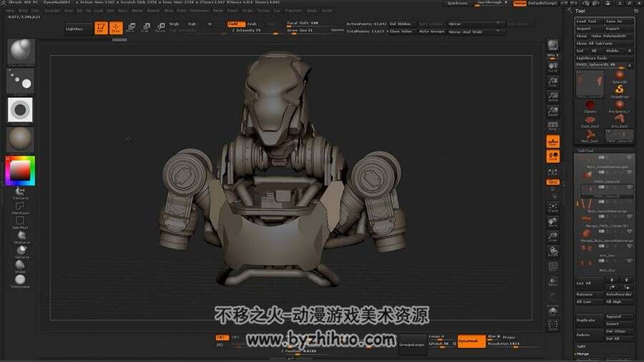Select the SliceCurve brush

(x=21, y=237)
